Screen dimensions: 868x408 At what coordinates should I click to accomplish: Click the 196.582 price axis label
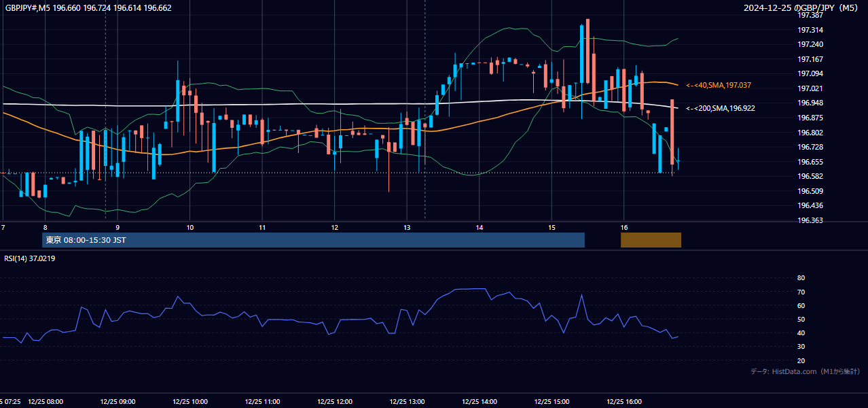point(810,176)
